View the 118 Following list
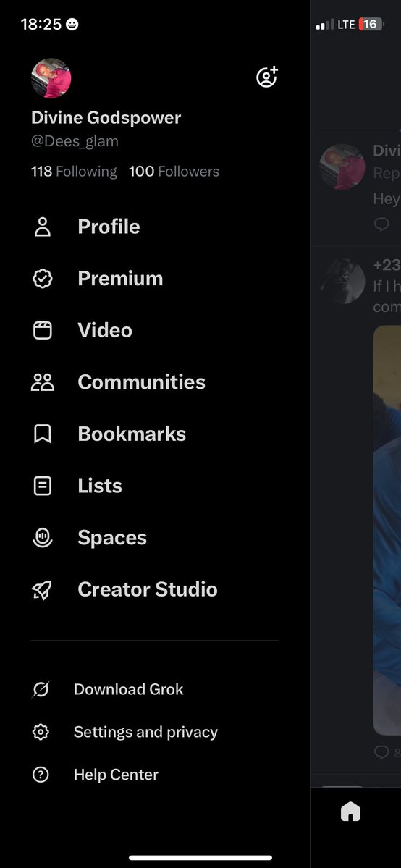401x868 pixels. tap(75, 172)
